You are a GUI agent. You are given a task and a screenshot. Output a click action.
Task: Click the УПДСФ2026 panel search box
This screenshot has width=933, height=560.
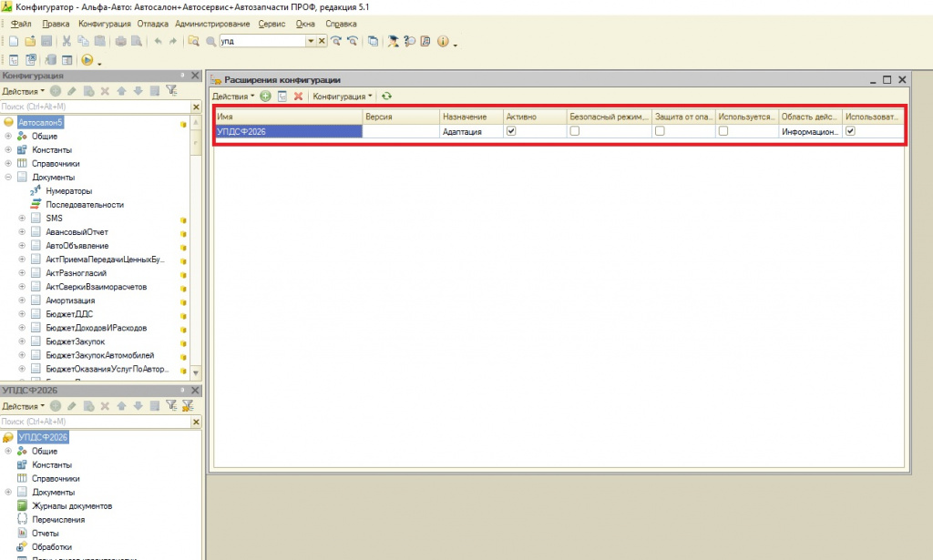coord(95,422)
